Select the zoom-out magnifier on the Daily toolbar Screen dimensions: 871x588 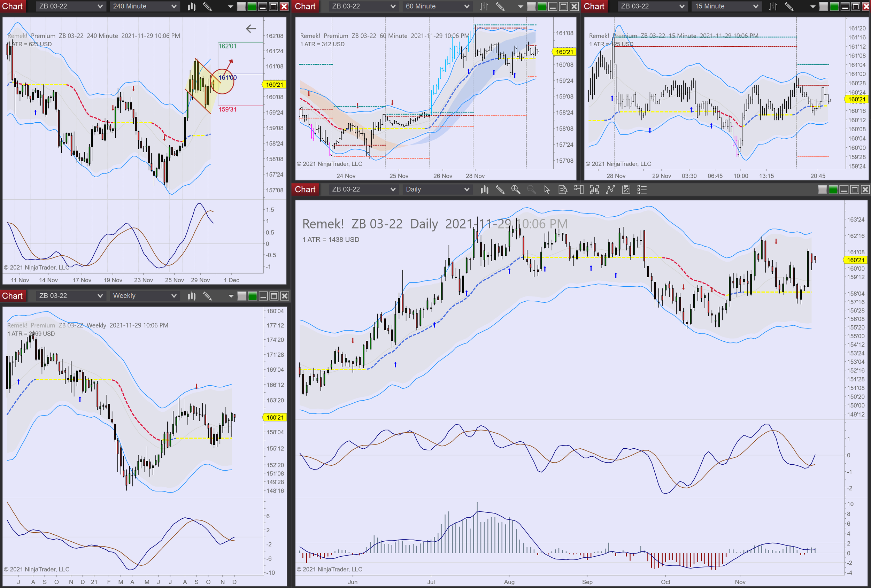(x=531, y=189)
